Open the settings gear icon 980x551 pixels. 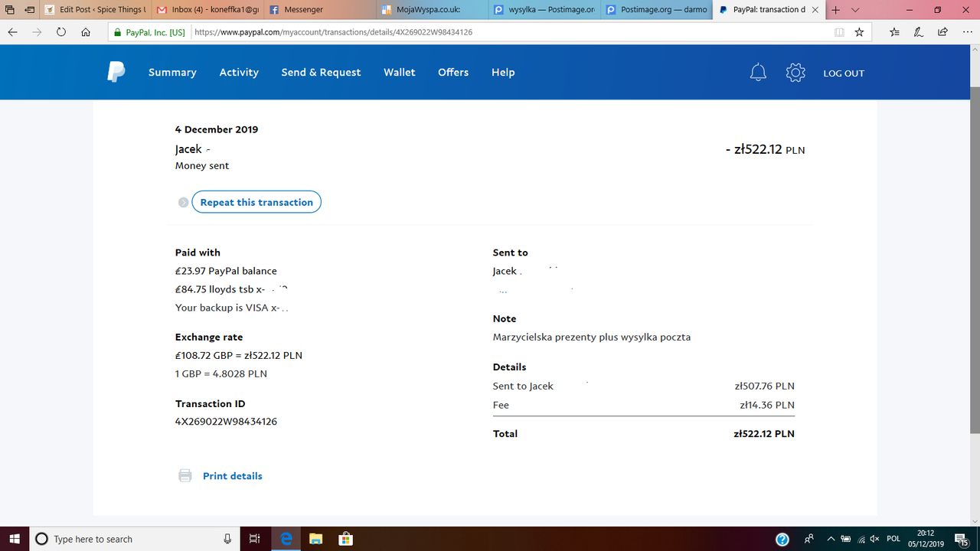coord(795,73)
